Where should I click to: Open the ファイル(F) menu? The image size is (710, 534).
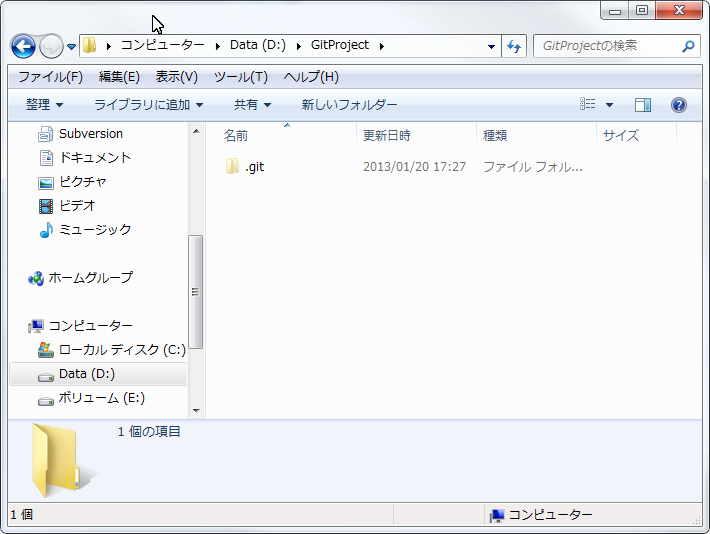[x=50, y=77]
